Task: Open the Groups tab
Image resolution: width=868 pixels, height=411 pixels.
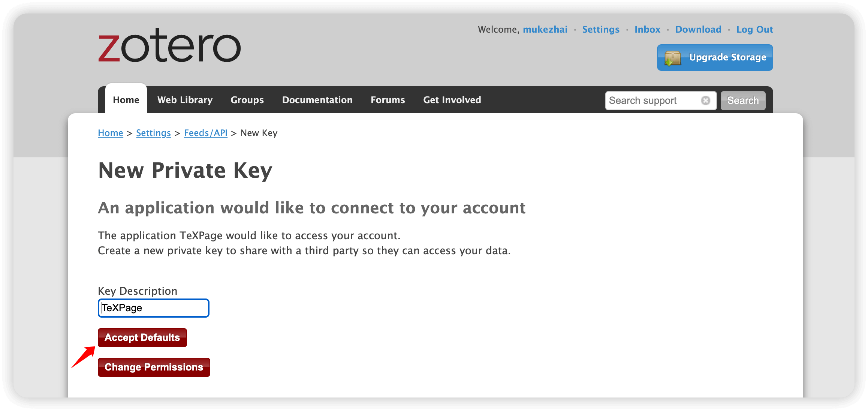Action: [x=247, y=100]
